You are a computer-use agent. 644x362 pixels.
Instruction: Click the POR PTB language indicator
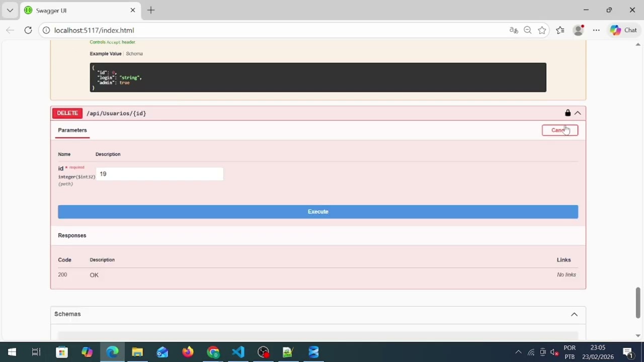click(570, 352)
